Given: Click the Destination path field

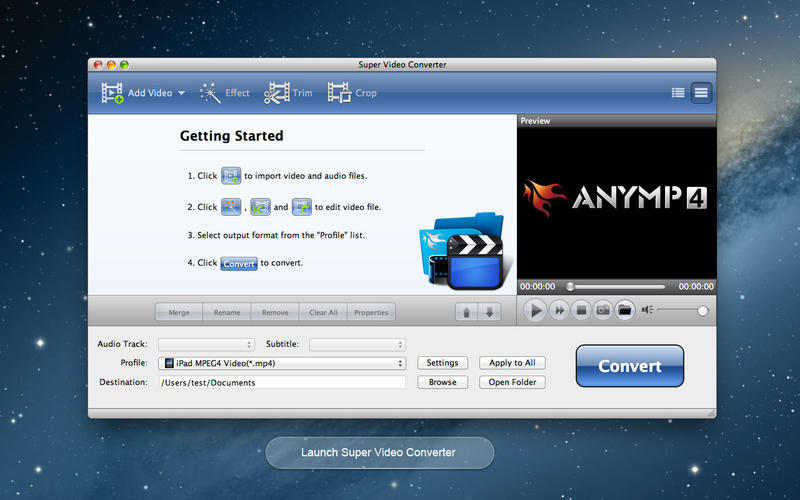Looking at the screenshot, I should pos(282,382).
